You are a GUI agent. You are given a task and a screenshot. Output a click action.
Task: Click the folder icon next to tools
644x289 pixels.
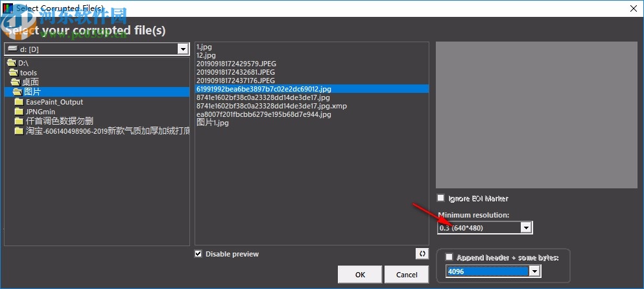coord(14,73)
